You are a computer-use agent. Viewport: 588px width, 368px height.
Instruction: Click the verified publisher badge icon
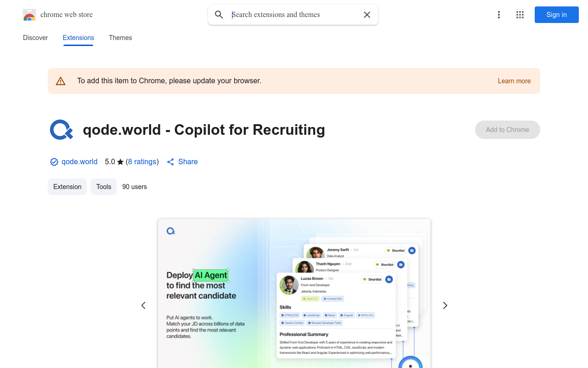tap(54, 162)
